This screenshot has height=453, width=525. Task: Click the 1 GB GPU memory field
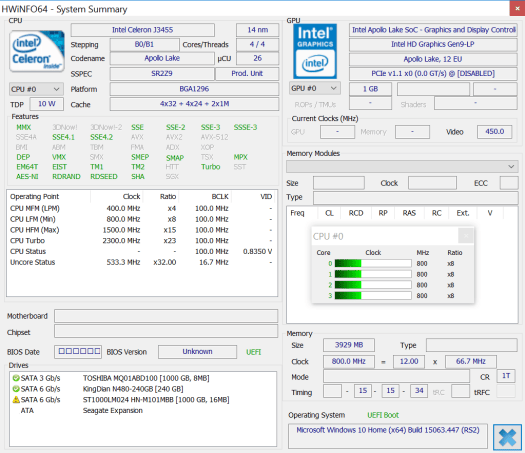pyautogui.click(x=370, y=89)
